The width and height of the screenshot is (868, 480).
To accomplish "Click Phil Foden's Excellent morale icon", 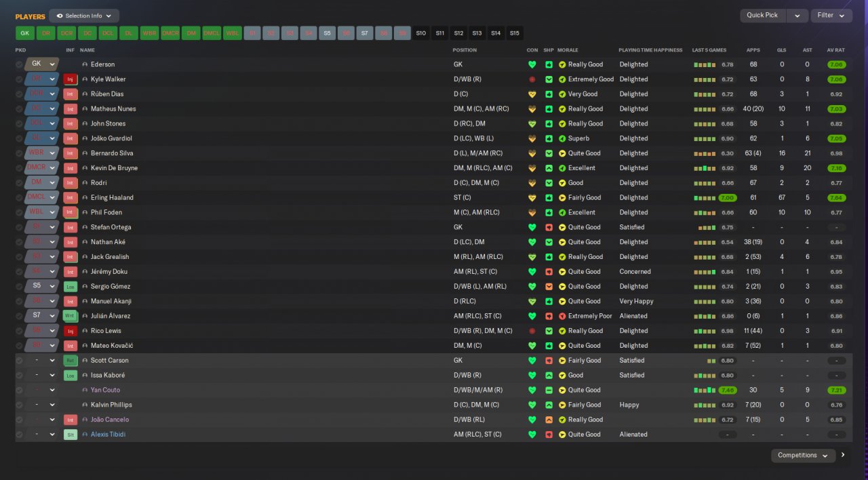I will click(x=562, y=212).
